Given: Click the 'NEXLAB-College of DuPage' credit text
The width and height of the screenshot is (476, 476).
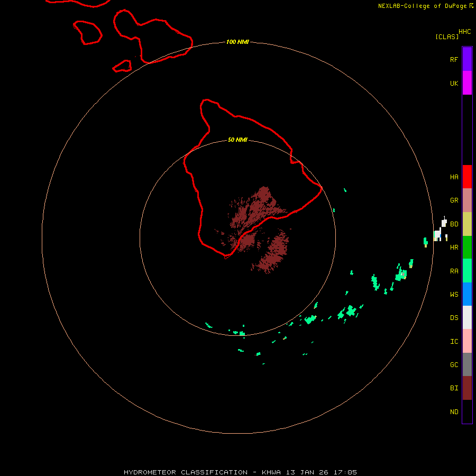Looking at the screenshot, I should coord(422,6).
